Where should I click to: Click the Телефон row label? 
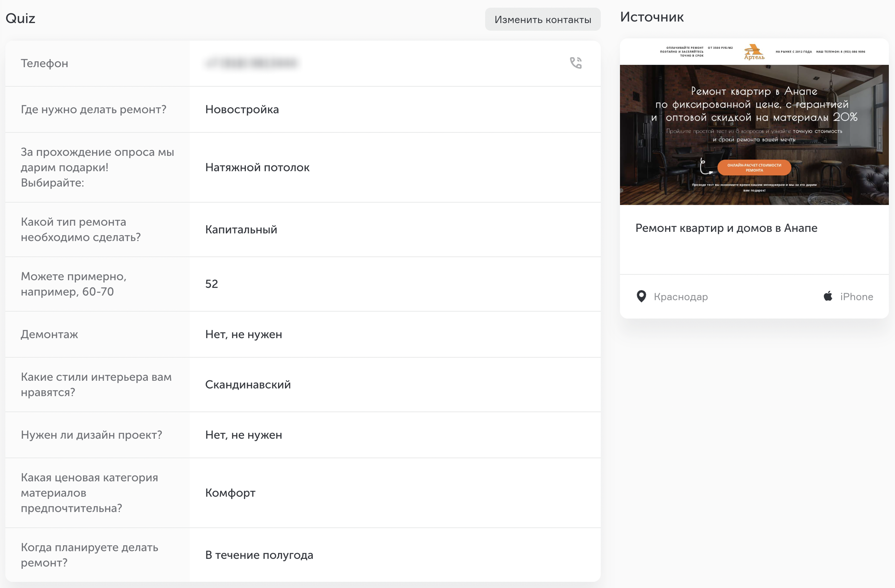coord(45,63)
